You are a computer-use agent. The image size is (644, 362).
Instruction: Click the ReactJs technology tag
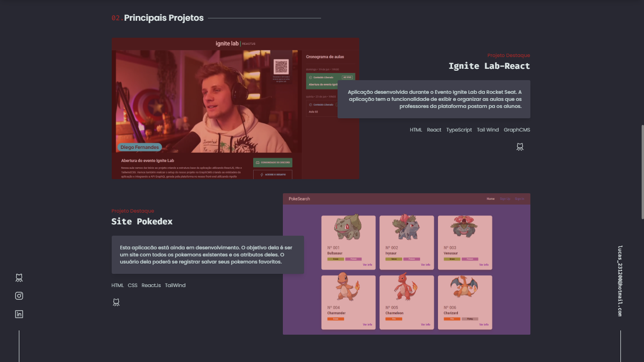[x=151, y=285]
